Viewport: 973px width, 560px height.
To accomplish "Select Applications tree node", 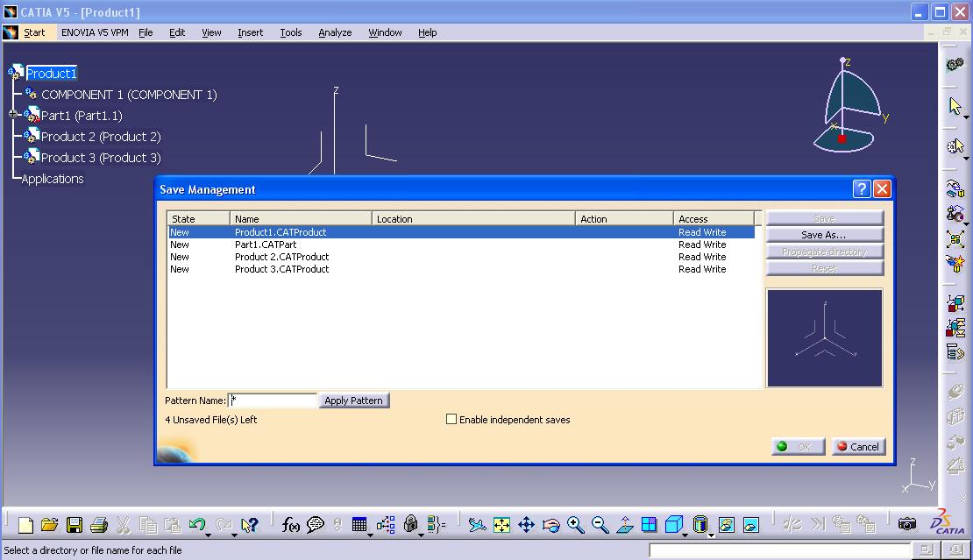I will 53,179.
